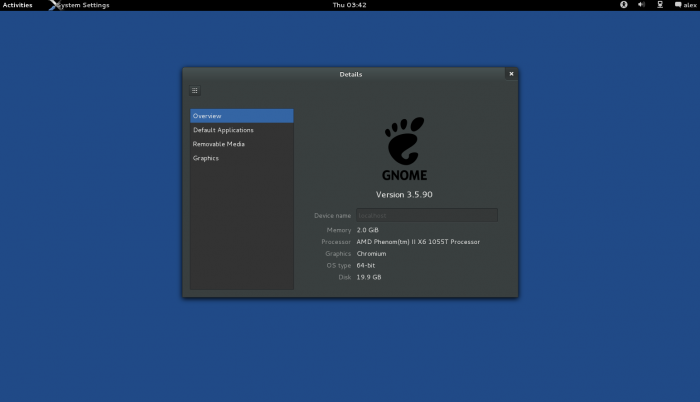The height and width of the screenshot is (402, 700).
Task: Click the Chromium graphics value
Action: 371,254
